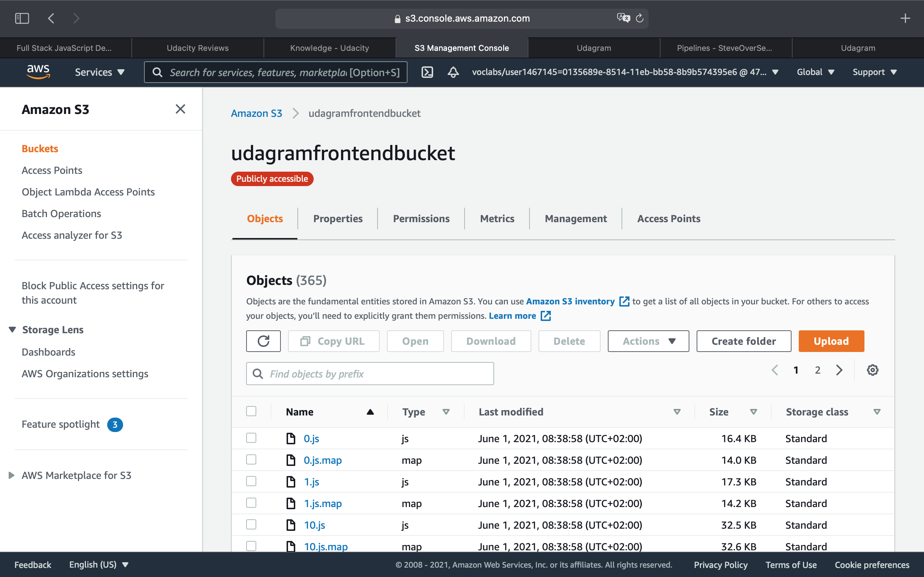Navigate to page 2 of objects

click(x=818, y=370)
